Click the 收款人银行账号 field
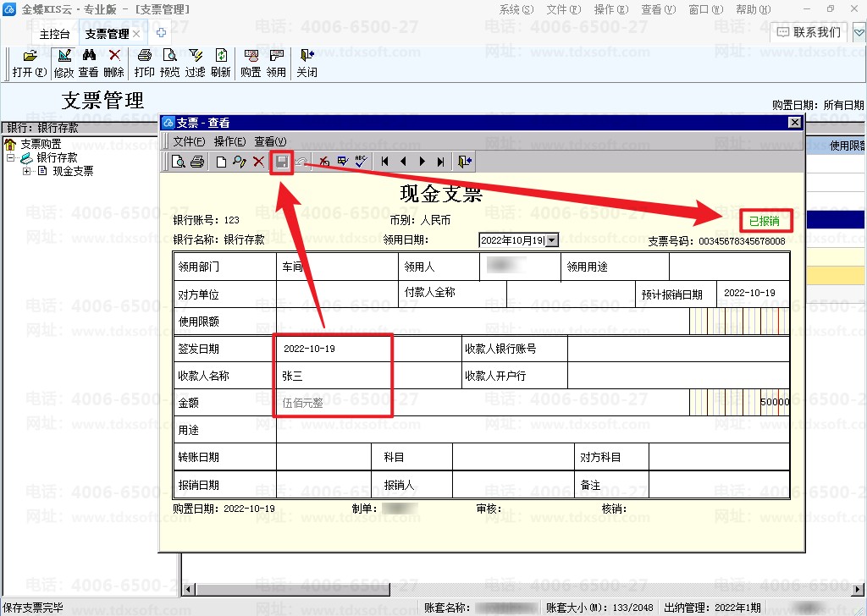Screen dimensions: 867x616 678,349
